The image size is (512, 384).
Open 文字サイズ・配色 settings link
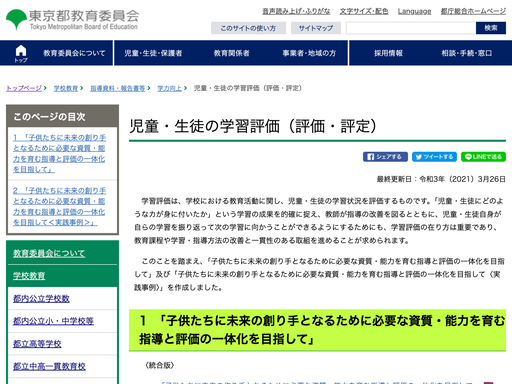coord(364,11)
